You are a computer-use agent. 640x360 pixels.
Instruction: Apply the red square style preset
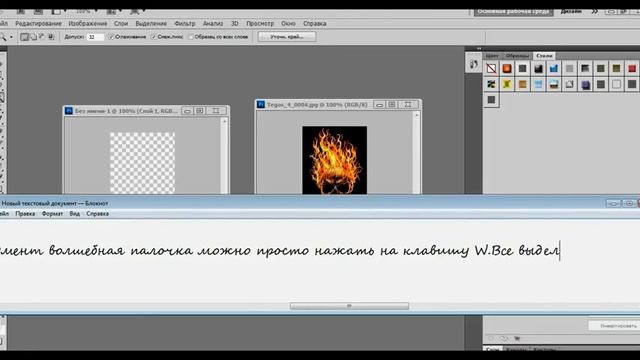coord(632,69)
